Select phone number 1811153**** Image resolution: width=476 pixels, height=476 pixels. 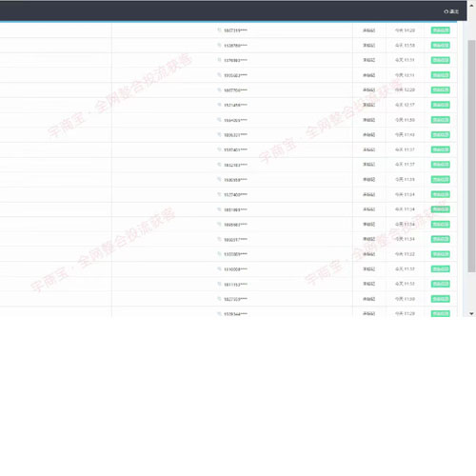coord(235,285)
